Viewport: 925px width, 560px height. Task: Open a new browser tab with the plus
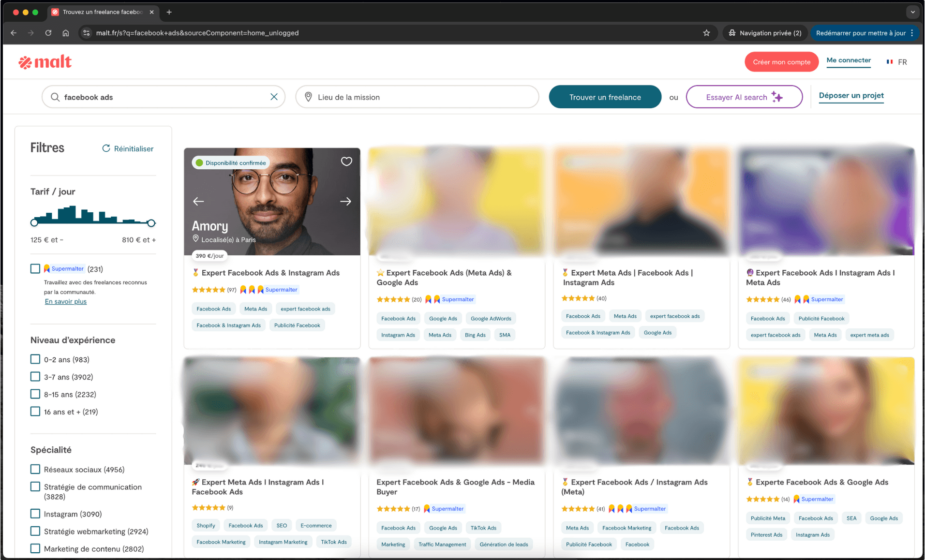pyautogui.click(x=169, y=12)
